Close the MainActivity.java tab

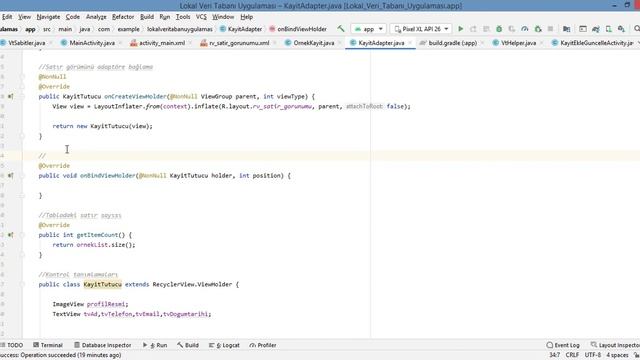pos(120,43)
